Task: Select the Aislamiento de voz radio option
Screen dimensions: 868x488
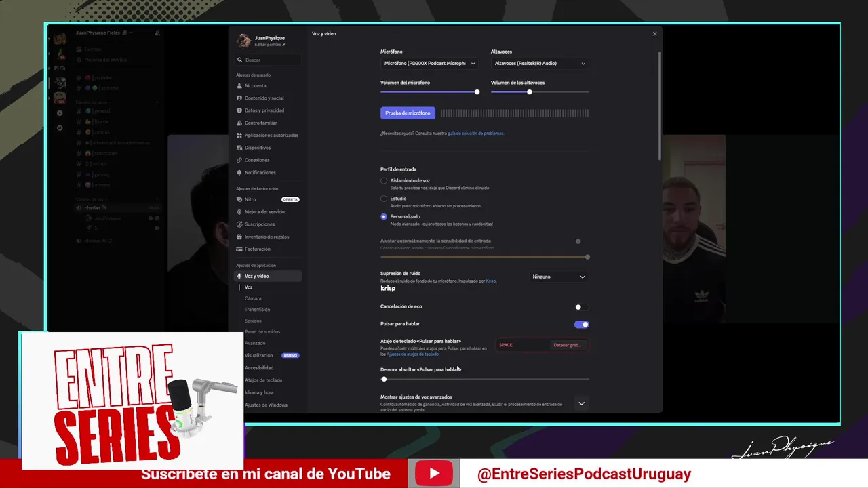Action: (384, 181)
